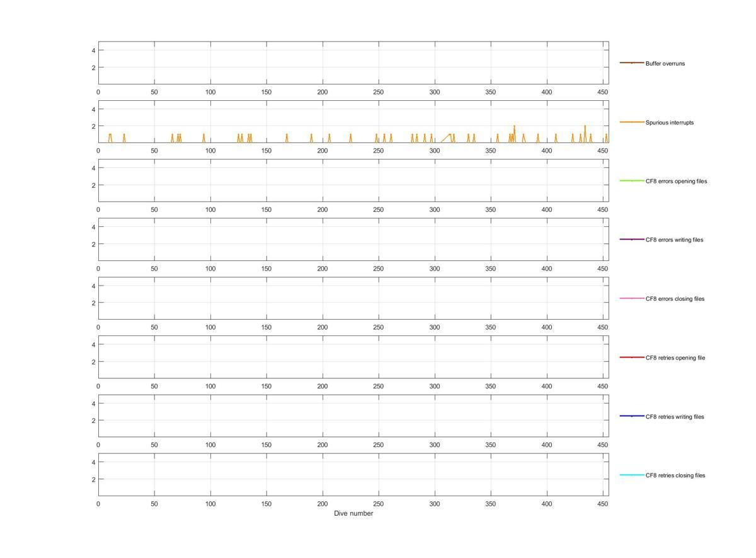The height and width of the screenshot is (558, 756).
Task: Click the orange spike near dive 168
Action: coord(287,138)
